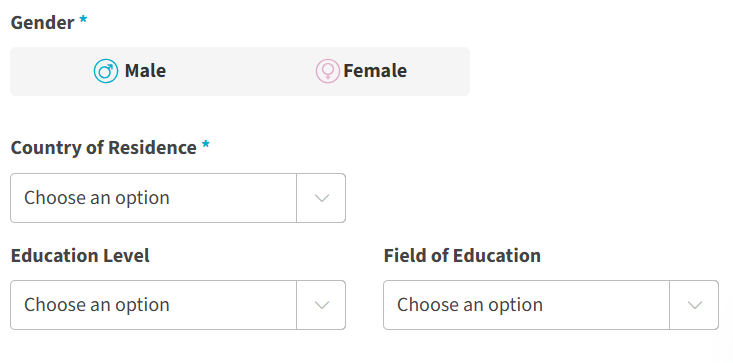The image size is (733, 363).
Task: Click the Education Level chevron arrow
Action: coord(322,305)
